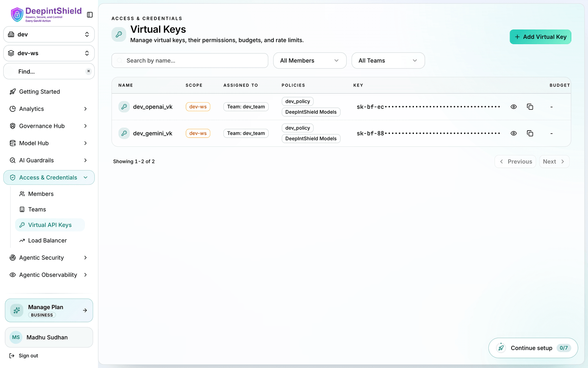Open the All Teams filter dropdown
Viewport: 588px width, 368px height.
388,60
